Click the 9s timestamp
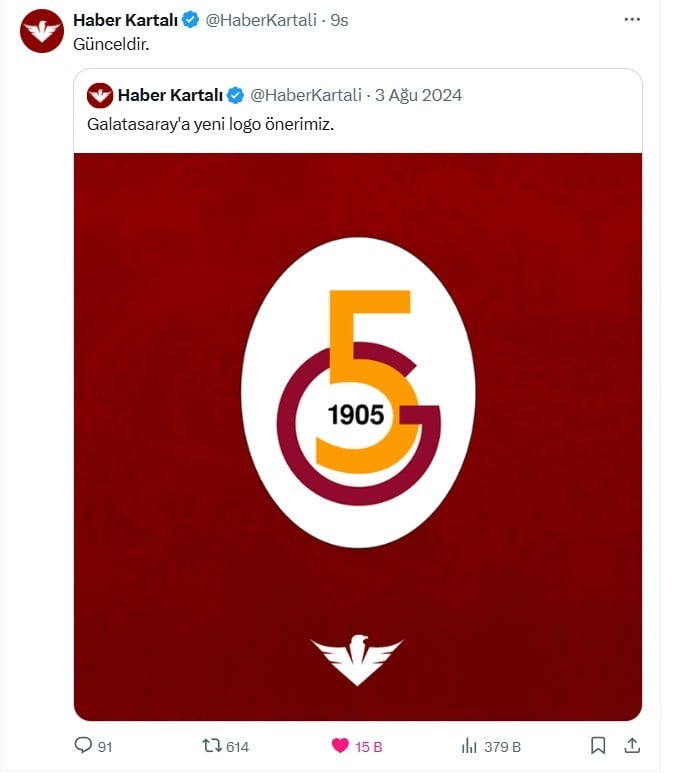 tap(339, 20)
